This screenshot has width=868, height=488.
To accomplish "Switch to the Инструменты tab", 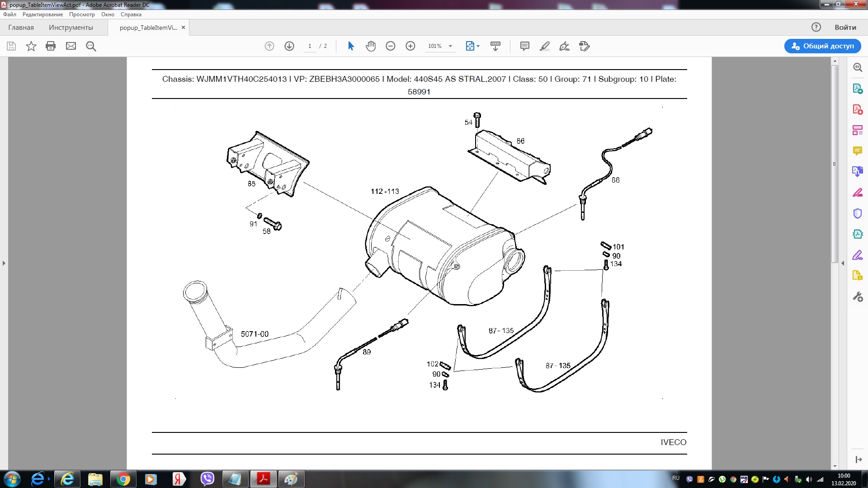I will tap(71, 28).
